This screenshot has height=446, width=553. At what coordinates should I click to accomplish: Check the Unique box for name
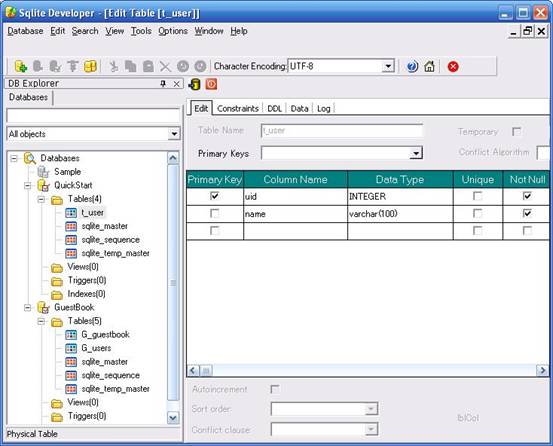pyautogui.click(x=477, y=213)
